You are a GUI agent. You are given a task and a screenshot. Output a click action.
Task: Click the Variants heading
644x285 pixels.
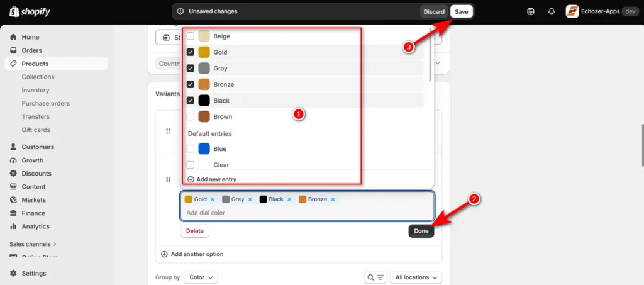167,94
